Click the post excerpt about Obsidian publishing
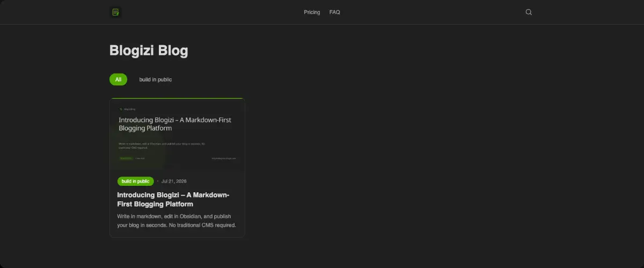 pyautogui.click(x=177, y=221)
